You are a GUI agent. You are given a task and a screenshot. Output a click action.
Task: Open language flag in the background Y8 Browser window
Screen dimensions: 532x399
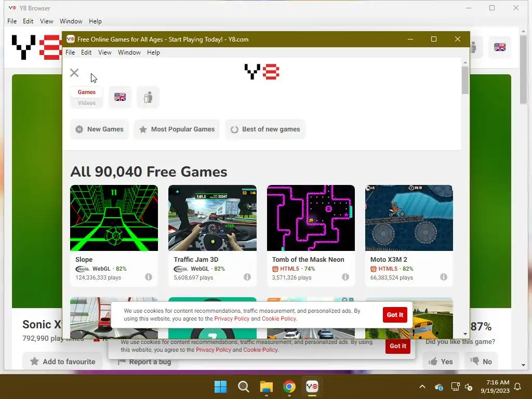click(500, 47)
